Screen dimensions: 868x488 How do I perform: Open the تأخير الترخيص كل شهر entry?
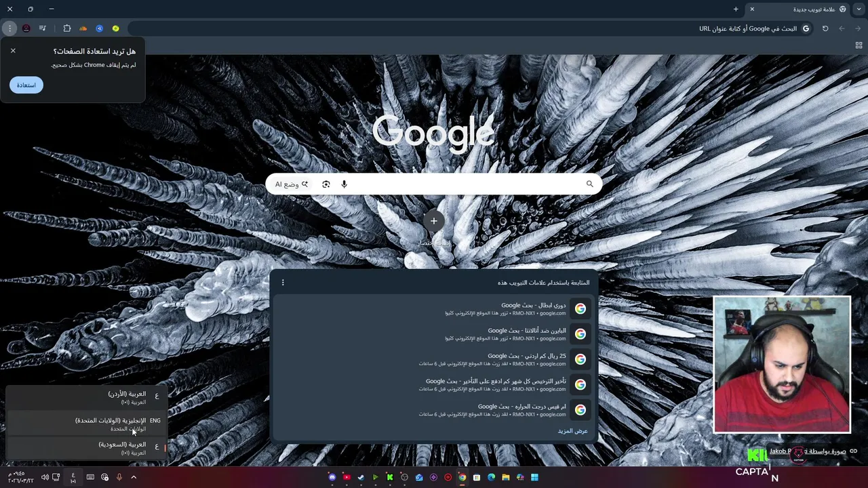click(x=434, y=384)
